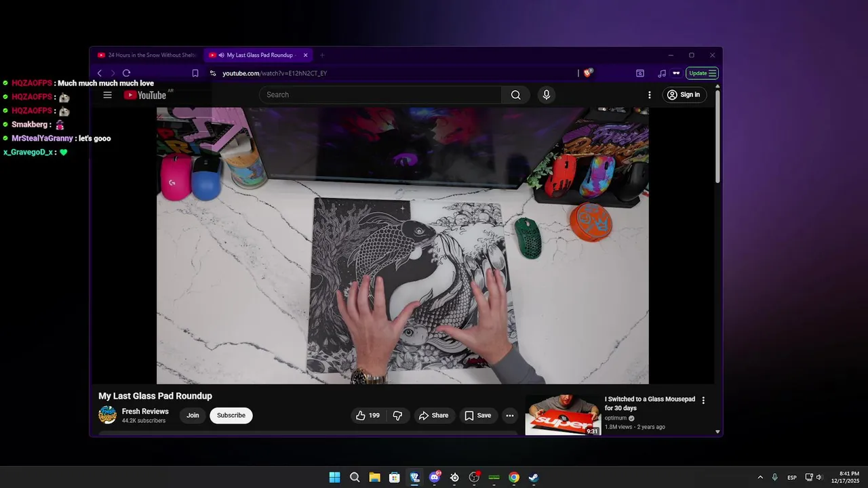Switch to the 24 Hours in the Snow tab
This screenshot has width=868, height=488.
[146, 56]
